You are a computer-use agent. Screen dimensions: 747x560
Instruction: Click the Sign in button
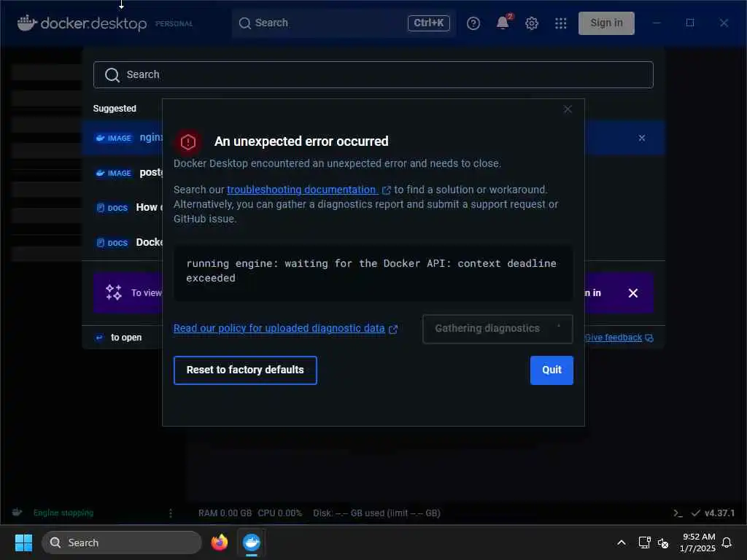coord(606,23)
